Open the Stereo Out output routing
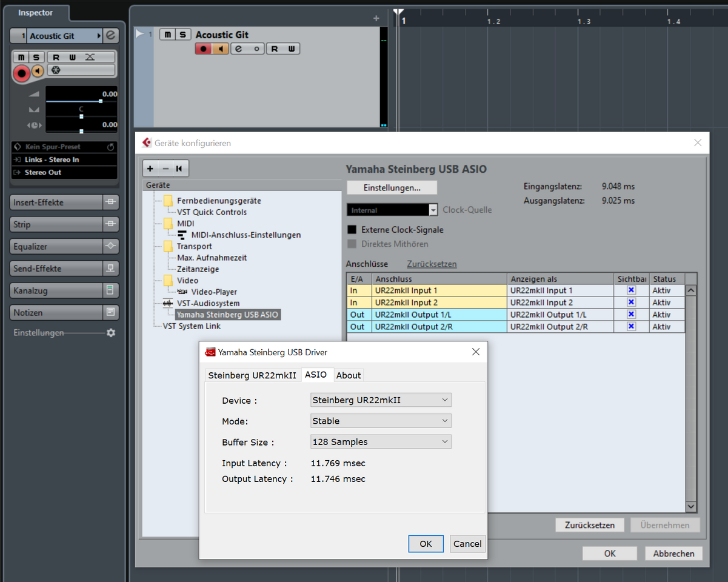The image size is (728, 582). [x=64, y=172]
